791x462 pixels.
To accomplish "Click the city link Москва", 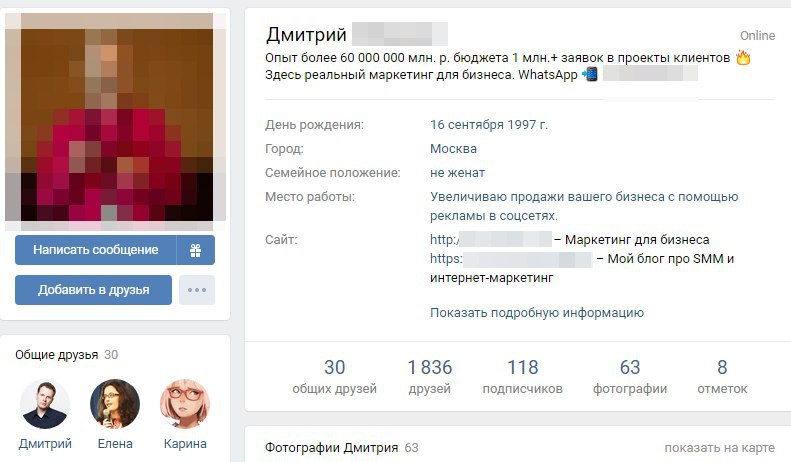I will pyautogui.click(x=454, y=149).
